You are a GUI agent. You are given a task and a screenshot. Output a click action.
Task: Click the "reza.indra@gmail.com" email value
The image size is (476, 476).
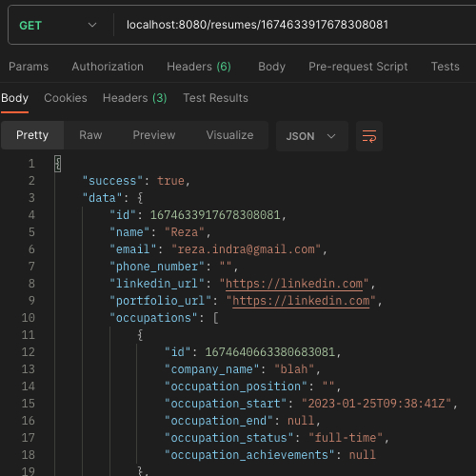click(x=247, y=249)
